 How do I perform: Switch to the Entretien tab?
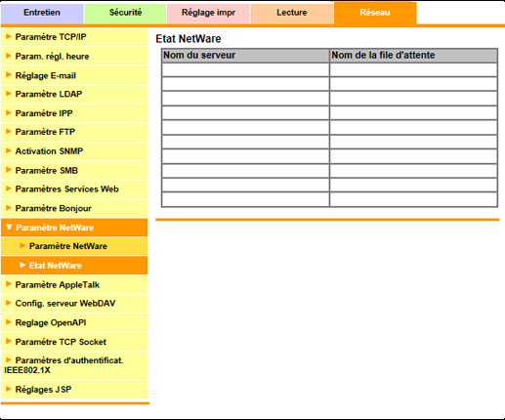pos(42,13)
